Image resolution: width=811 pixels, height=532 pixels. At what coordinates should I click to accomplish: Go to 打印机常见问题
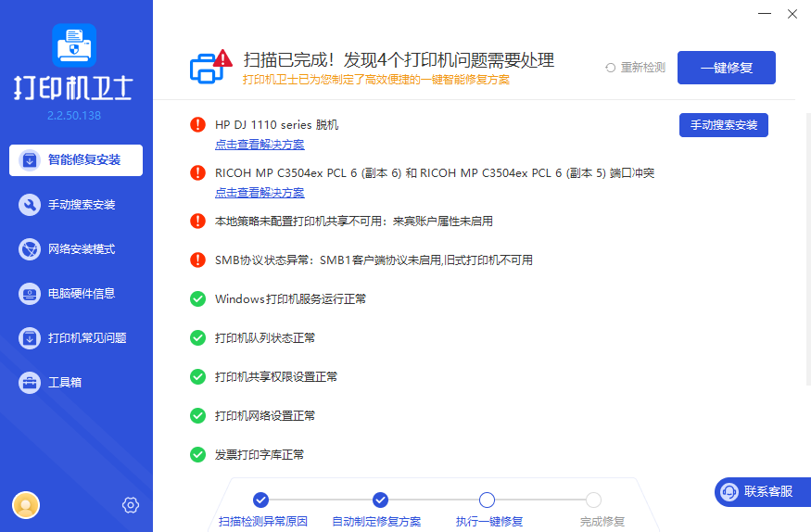tap(76, 338)
